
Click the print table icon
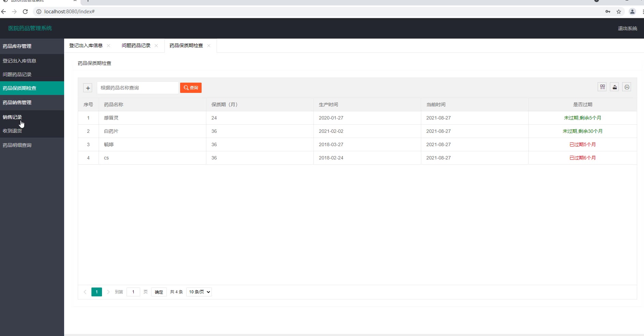pos(627,87)
